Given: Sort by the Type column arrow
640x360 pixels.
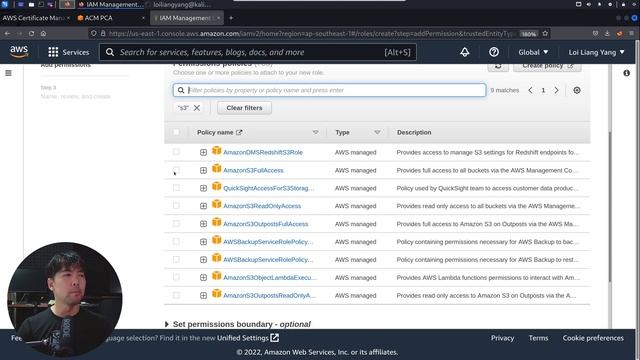Looking at the screenshot, I should [x=377, y=132].
